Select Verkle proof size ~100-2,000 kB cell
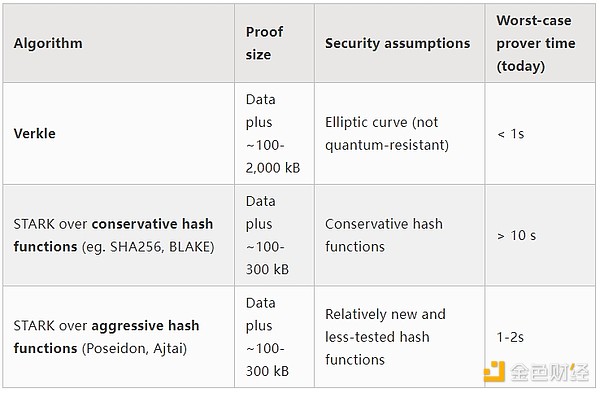 [x=274, y=134]
